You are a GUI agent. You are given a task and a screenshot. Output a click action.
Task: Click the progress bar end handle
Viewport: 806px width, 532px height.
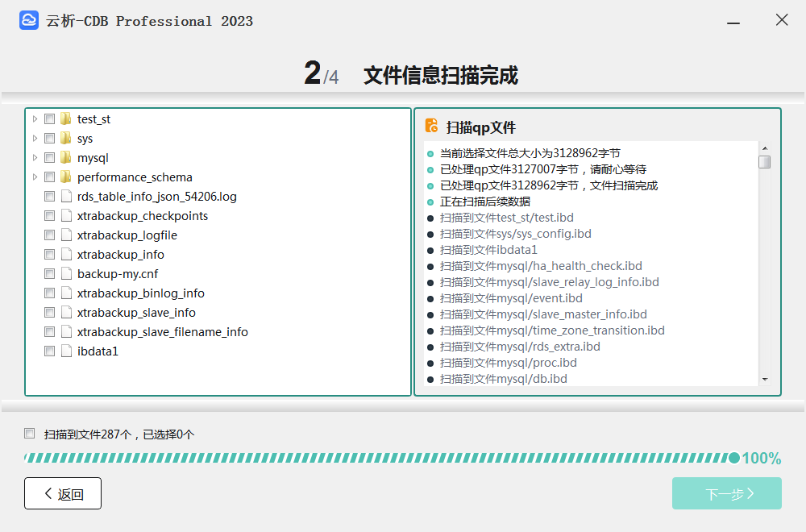point(734,458)
